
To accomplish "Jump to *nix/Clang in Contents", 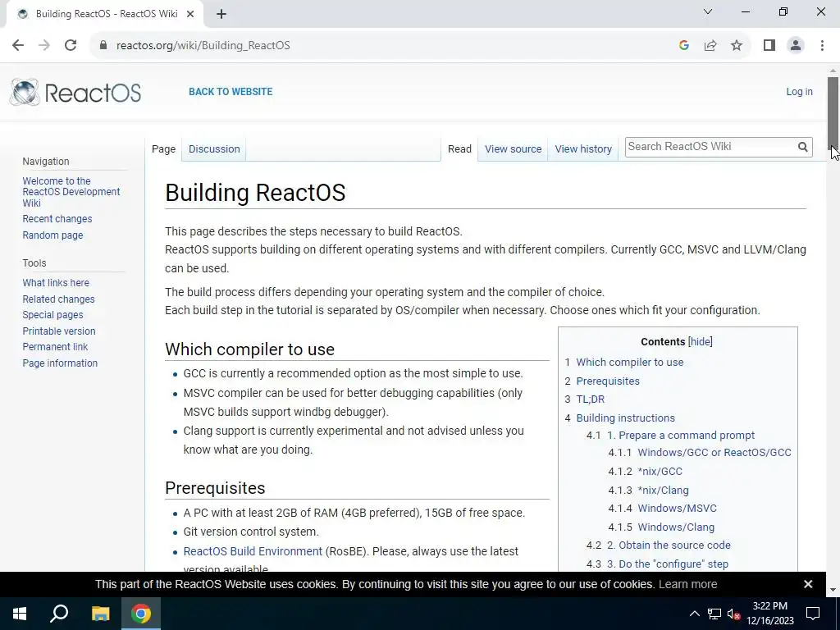I will [x=663, y=491].
